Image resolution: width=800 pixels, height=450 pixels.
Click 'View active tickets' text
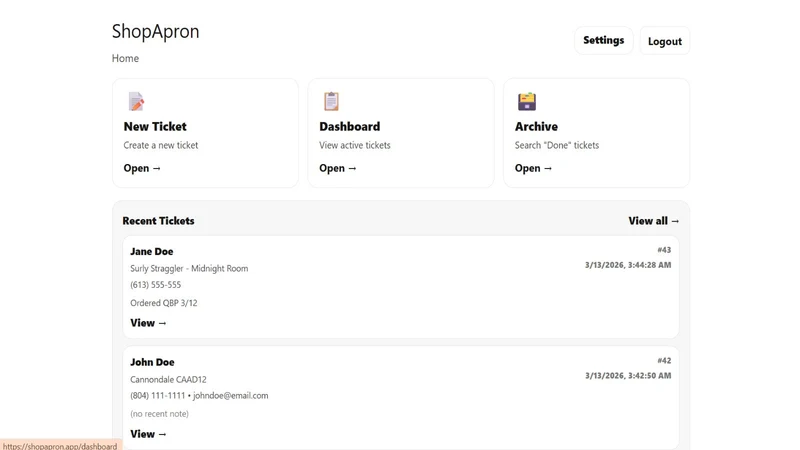(355, 145)
